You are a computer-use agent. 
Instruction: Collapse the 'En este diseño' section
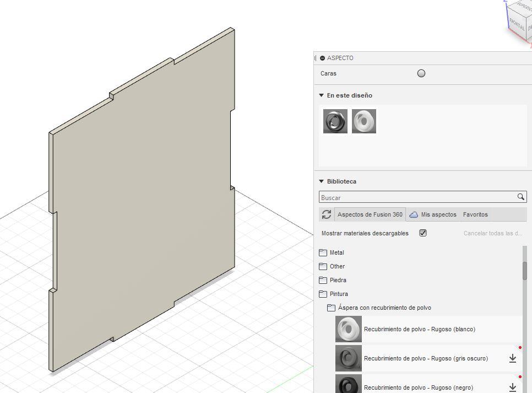(321, 95)
